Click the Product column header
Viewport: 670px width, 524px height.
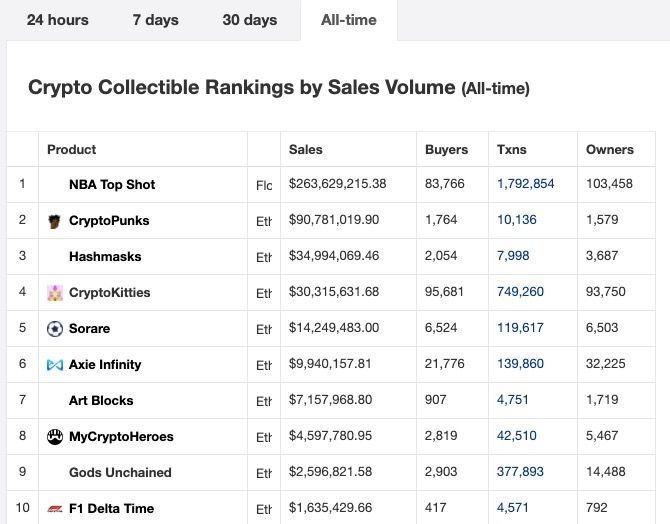click(71, 150)
